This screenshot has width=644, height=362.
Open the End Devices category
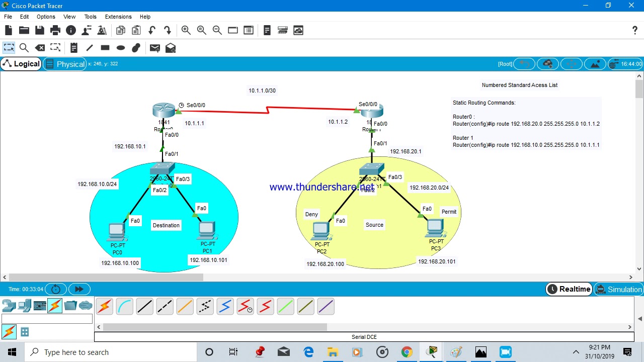pos(24,305)
